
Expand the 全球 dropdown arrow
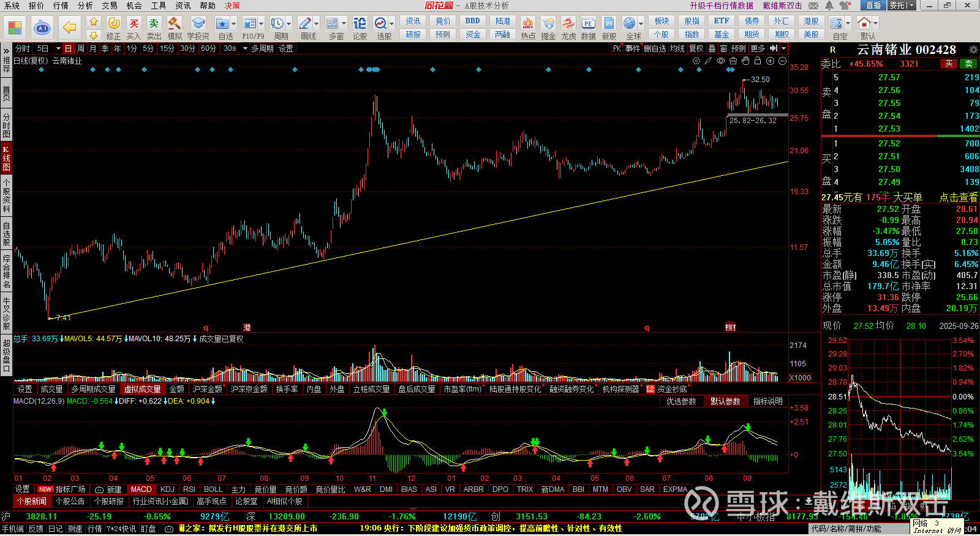[x=639, y=24]
